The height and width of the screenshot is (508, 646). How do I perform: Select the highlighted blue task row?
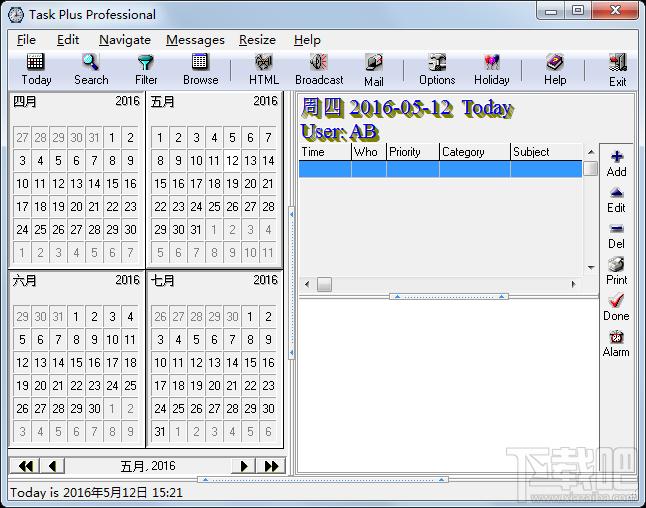[440, 169]
